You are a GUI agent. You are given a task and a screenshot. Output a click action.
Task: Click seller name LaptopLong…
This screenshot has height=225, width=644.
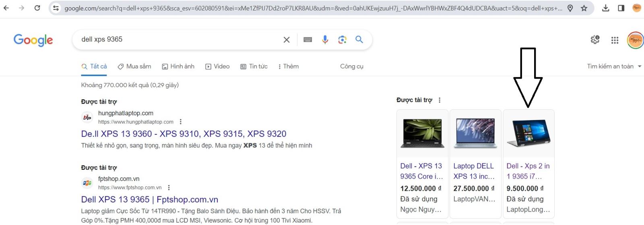pos(528,210)
